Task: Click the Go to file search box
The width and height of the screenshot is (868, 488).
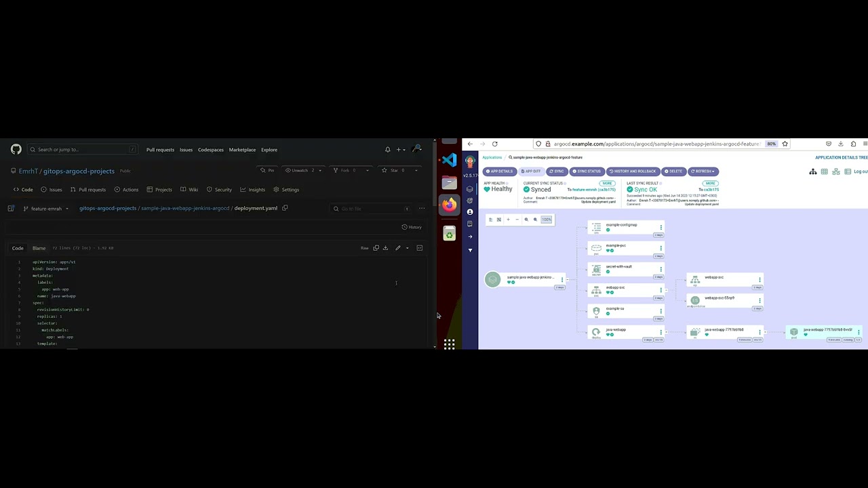Action: coord(370,209)
